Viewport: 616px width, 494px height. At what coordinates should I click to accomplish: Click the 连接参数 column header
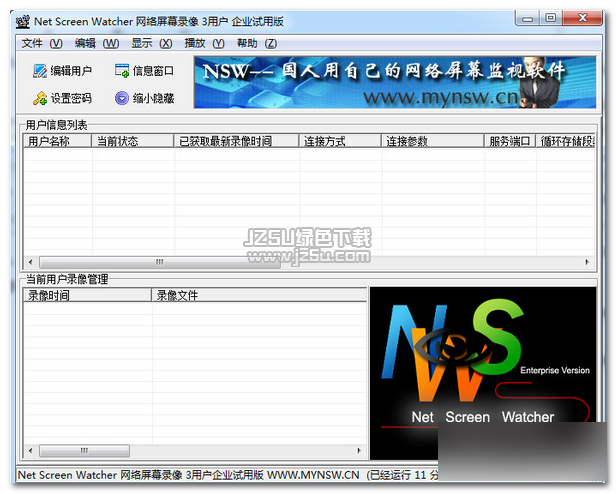(x=433, y=141)
